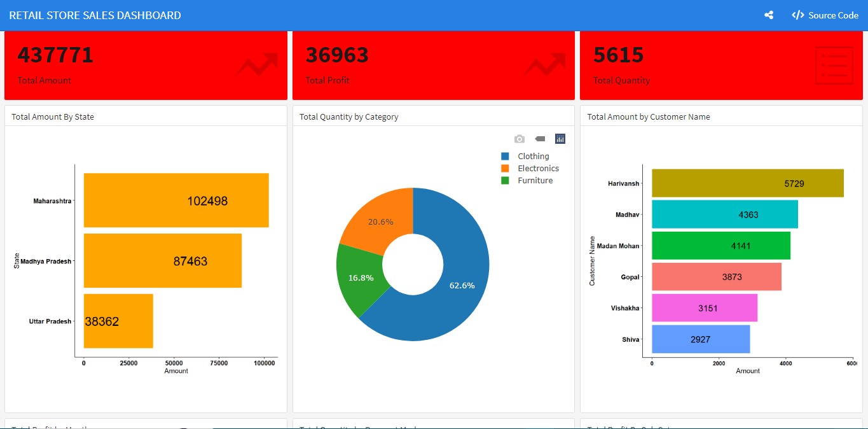
Task: Click the green 16.8% donut slice
Action: [x=359, y=279]
